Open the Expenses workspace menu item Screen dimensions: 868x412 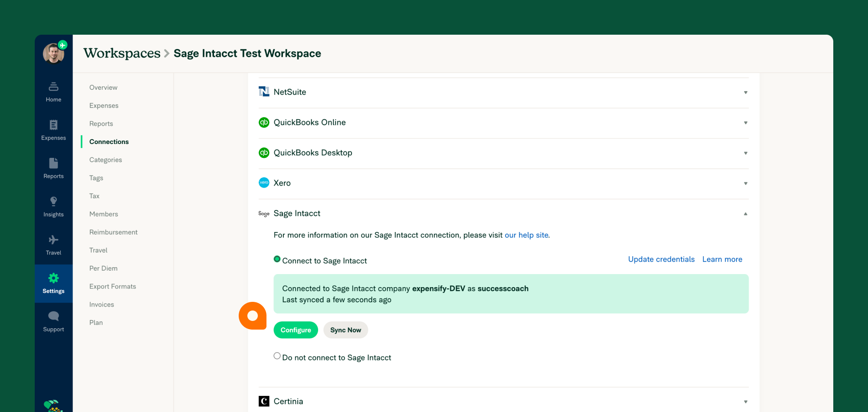(x=104, y=105)
